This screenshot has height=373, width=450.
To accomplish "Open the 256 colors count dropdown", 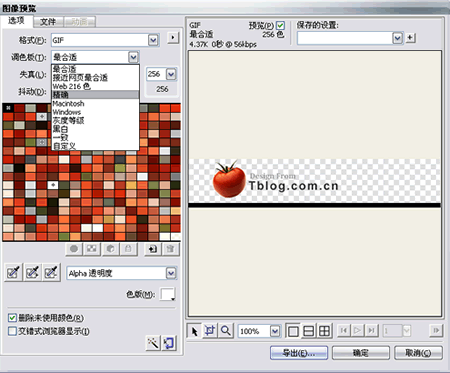I will 171,74.
